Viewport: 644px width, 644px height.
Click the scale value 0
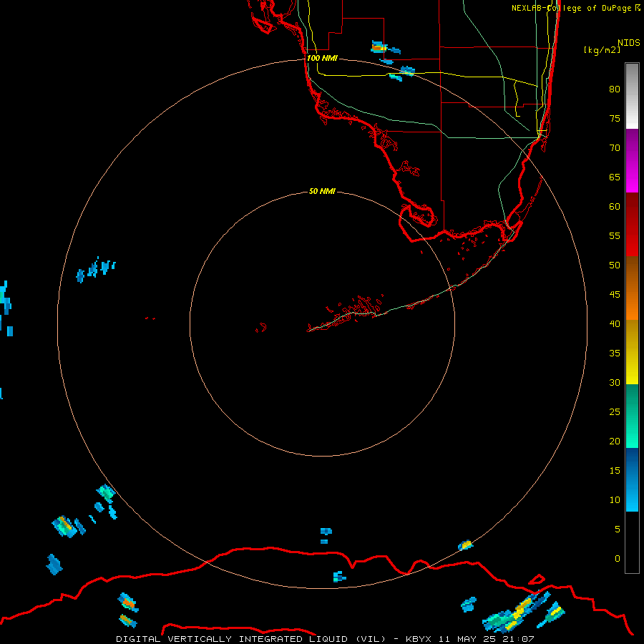[x=618, y=559]
